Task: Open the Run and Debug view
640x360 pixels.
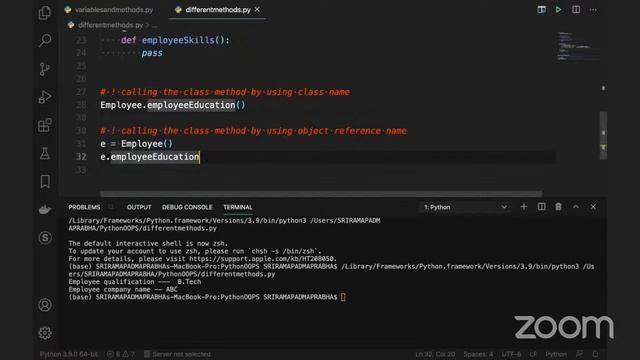Action: [x=44, y=97]
